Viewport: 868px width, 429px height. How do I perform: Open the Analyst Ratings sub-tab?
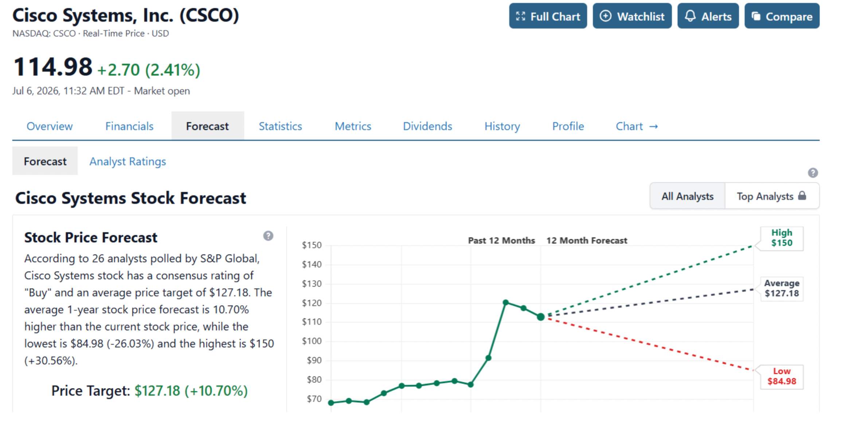tap(128, 161)
